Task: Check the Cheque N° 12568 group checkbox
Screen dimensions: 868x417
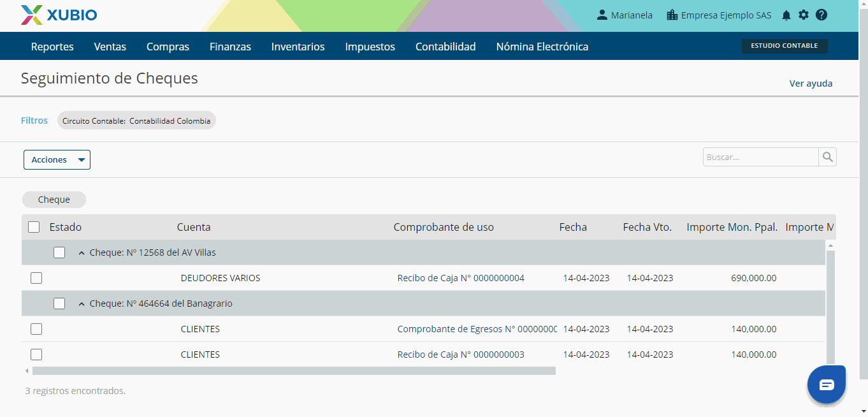Action: tap(59, 252)
